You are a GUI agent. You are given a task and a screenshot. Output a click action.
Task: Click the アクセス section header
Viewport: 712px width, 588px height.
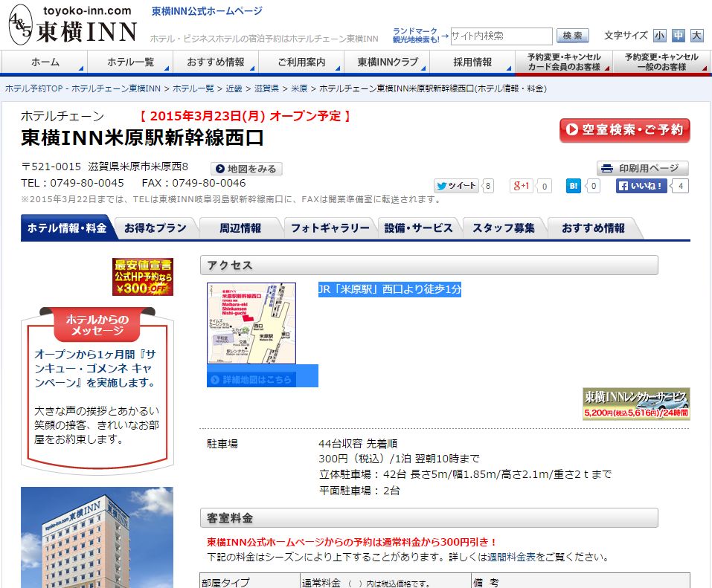429,265
